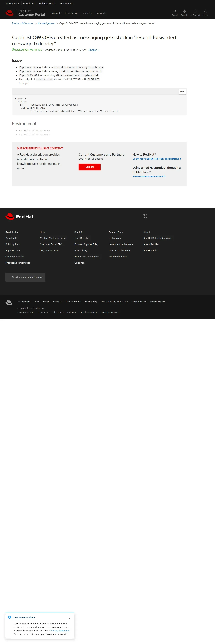
Task: Open Cool Stuff Store link
Action: coord(139,302)
